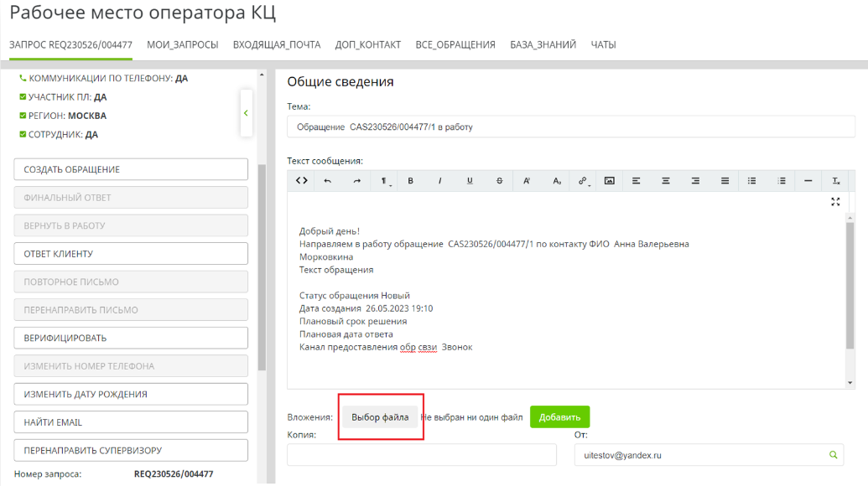Apply bold formatting to message text
868x486 pixels.
[411, 181]
